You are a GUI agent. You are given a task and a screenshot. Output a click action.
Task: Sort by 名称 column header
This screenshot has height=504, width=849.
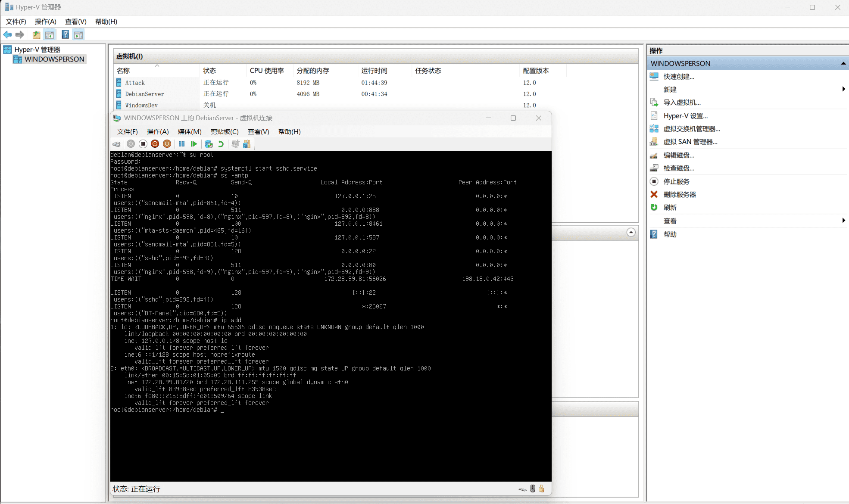pos(157,71)
